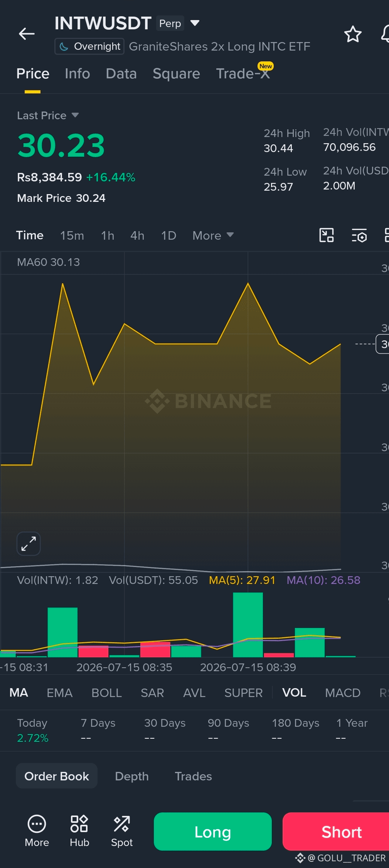Screen dimensions: 389x868
Task: Tap the 1 Year performance entry
Action: 352,730
